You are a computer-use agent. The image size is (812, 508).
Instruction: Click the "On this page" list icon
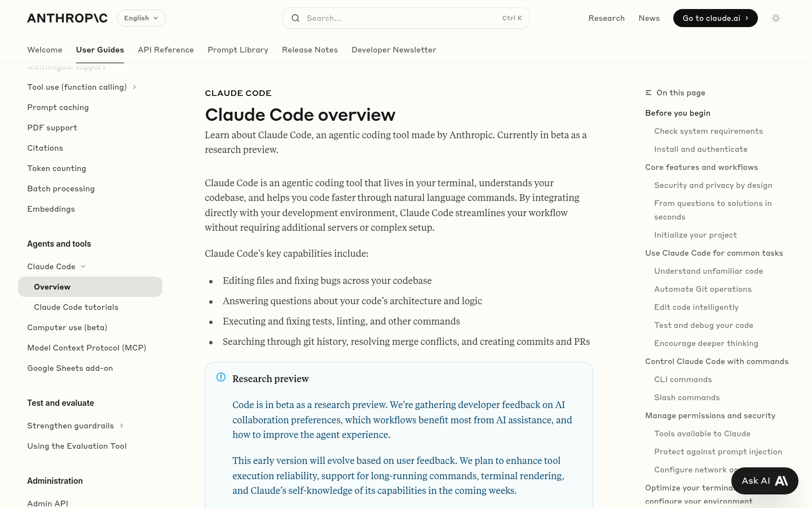[x=648, y=93]
